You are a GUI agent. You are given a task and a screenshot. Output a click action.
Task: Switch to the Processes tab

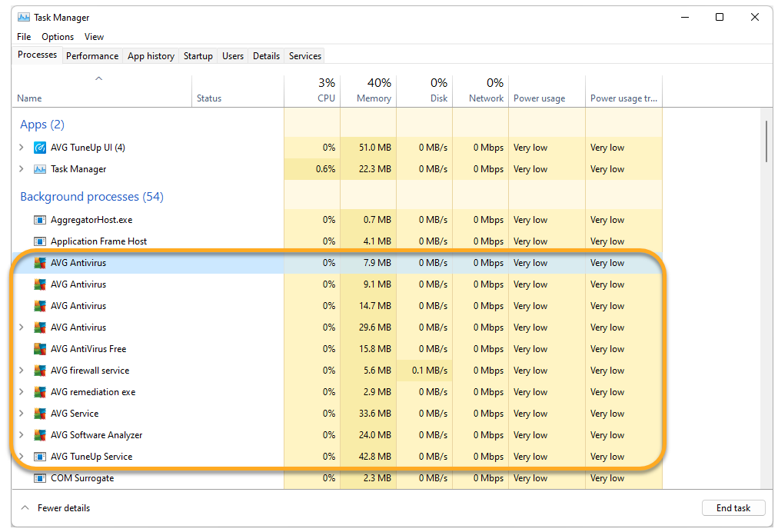click(x=37, y=55)
